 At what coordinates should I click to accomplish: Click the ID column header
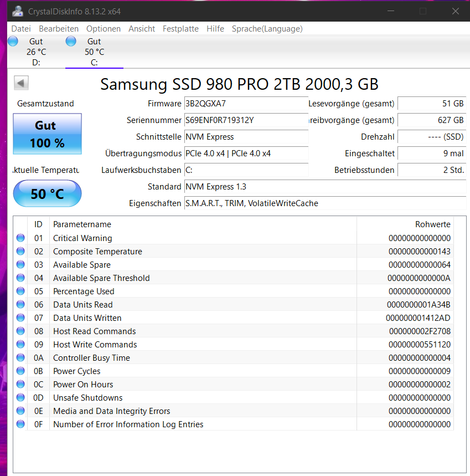pyautogui.click(x=38, y=224)
